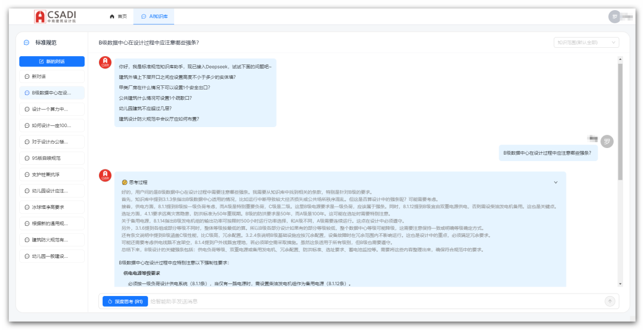Click chat bubble icon of 冰球馆净高要求 row
Screen dimensions: 644x330
coord(27,207)
